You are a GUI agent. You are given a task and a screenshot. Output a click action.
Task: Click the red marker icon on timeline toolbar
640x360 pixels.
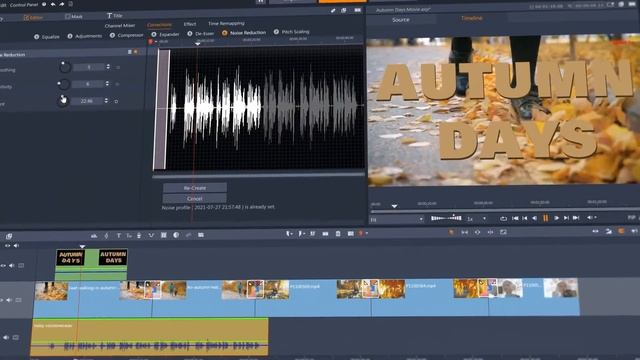click(360, 233)
